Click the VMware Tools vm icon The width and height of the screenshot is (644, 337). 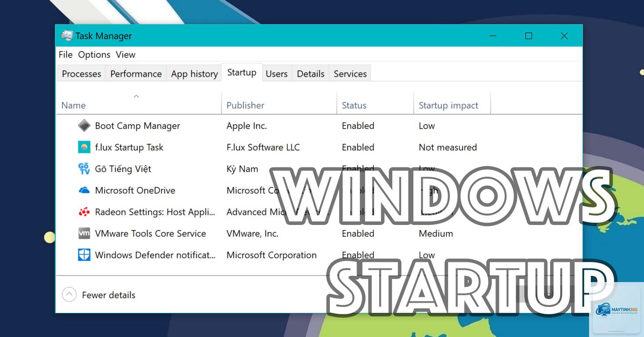tap(84, 233)
